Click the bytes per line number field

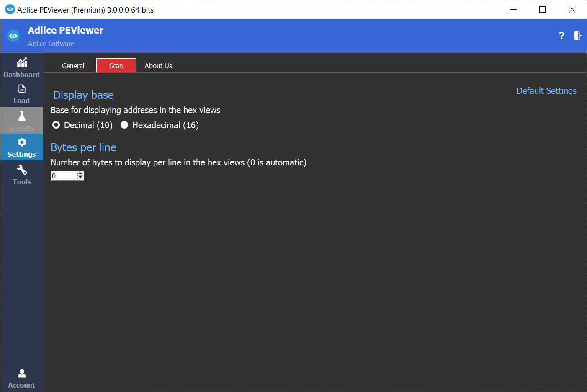pyautogui.click(x=64, y=176)
